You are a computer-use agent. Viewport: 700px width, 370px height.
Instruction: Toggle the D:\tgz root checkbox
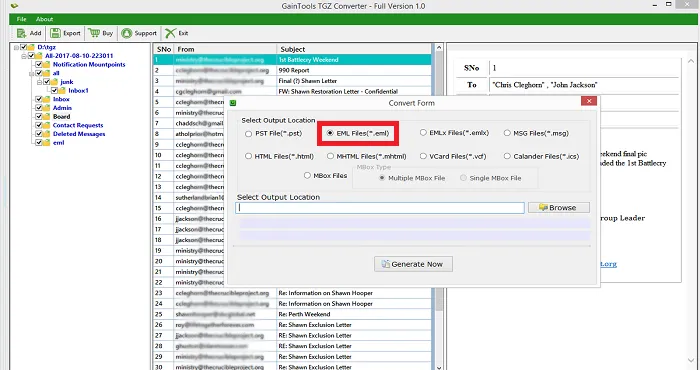[x=23, y=47]
